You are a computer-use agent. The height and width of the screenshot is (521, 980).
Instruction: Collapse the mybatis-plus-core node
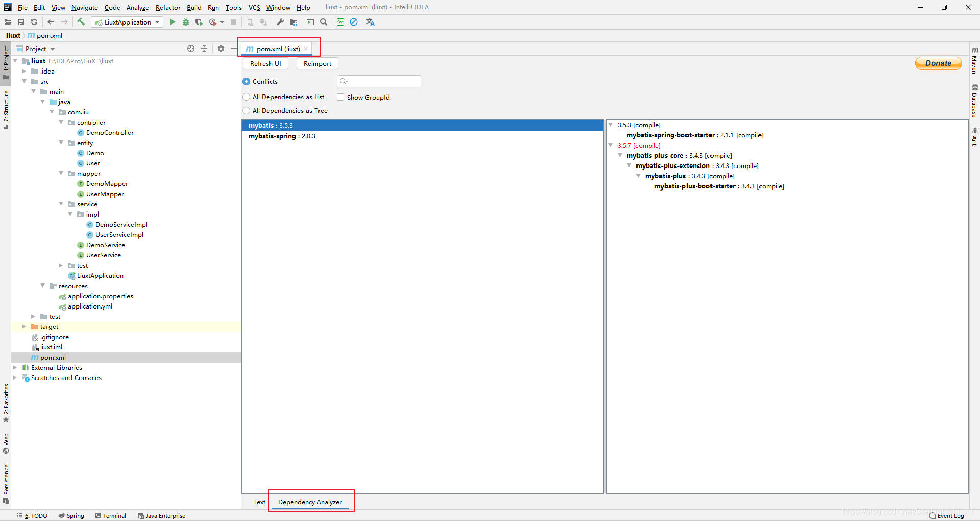(620, 155)
